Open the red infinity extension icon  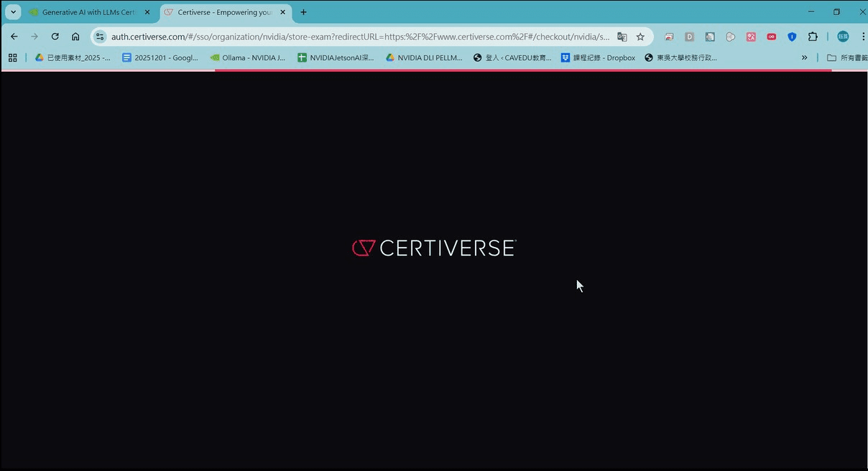[772, 37]
